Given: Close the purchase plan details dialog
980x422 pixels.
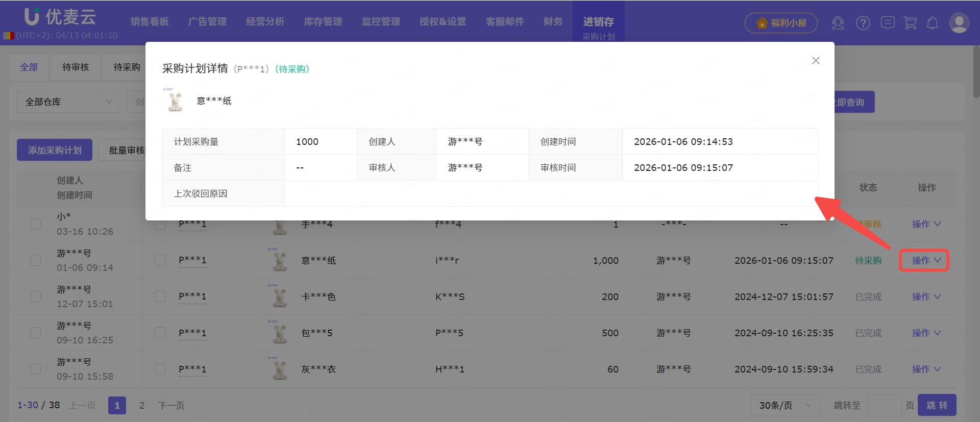Looking at the screenshot, I should pos(816,61).
